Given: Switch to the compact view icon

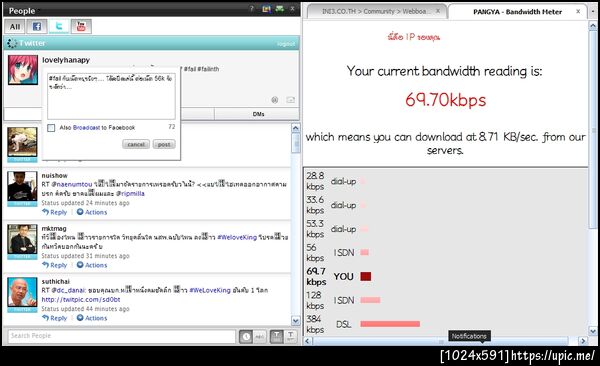Looking at the screenshot, I should click(290, 337).
